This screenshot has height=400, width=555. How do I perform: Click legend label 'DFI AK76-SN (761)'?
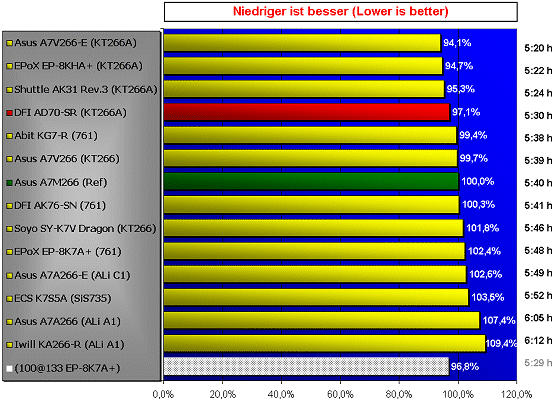[60, 205]
